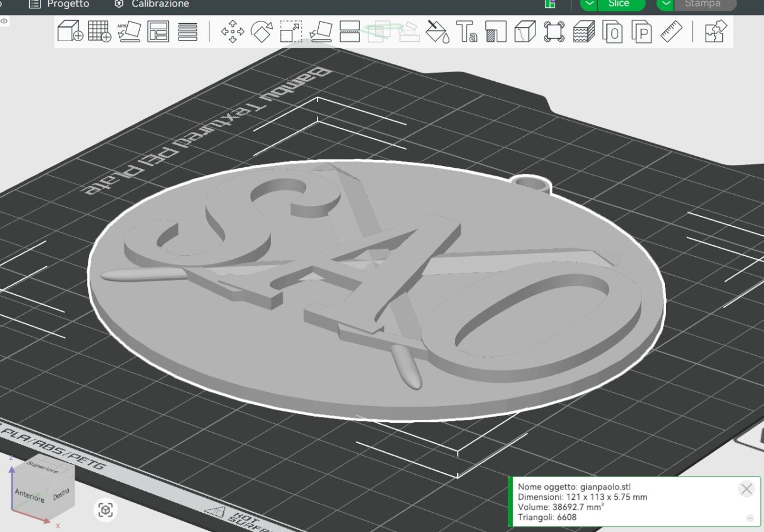Click the Add object cube icon
The height and width of the screenshot is (532, 764).
click(70, 31)
